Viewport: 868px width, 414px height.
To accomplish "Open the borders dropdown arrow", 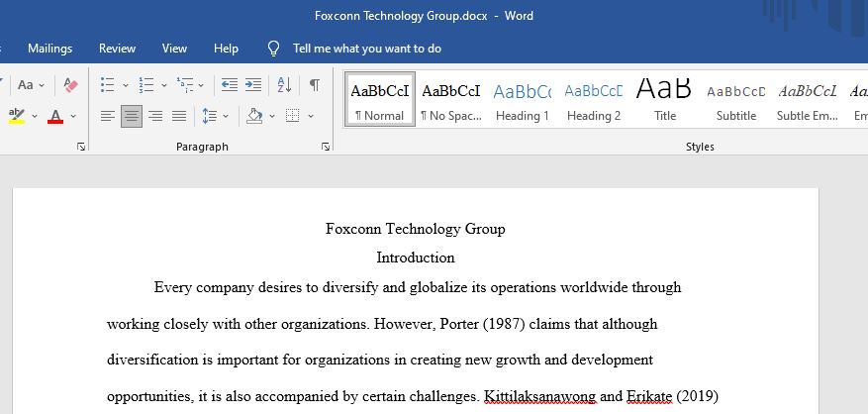I will [x=311, y=117].
